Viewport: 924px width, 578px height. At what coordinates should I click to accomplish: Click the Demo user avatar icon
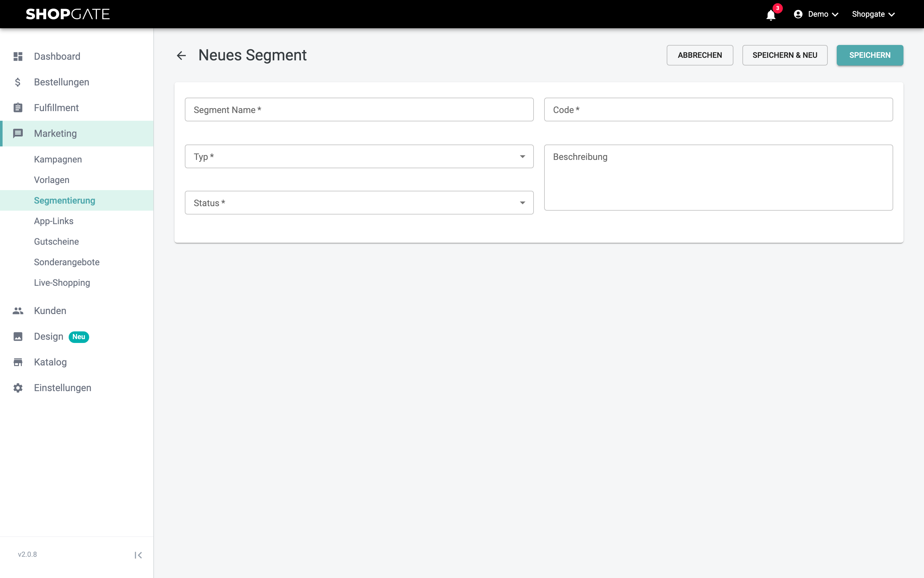798,14
